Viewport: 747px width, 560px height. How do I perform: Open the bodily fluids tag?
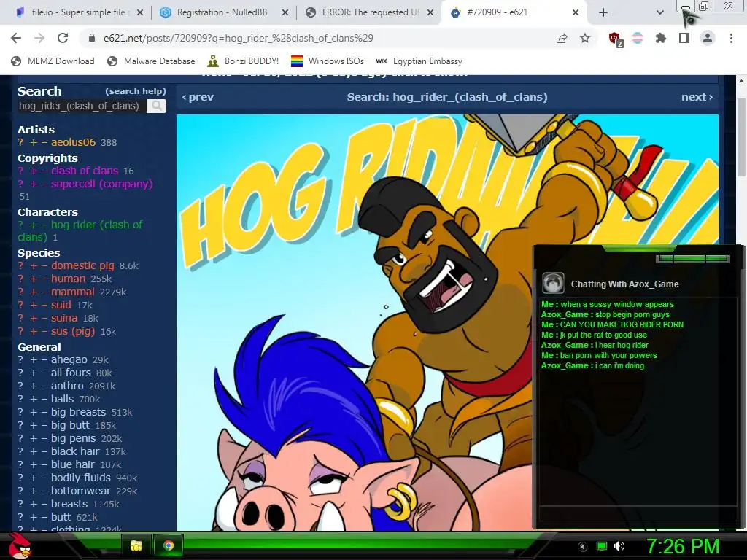coord(80,478)
